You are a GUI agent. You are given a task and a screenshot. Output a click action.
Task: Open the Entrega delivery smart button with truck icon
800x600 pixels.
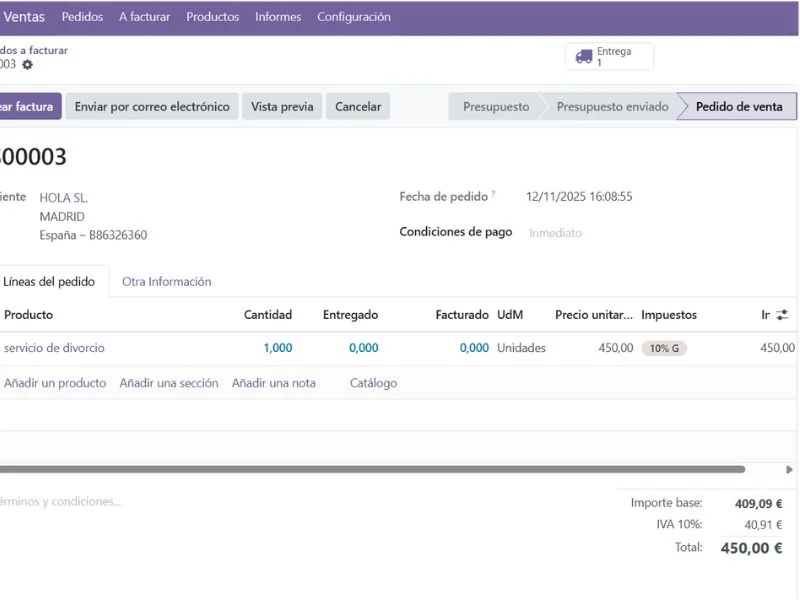(x=608, y=55)
